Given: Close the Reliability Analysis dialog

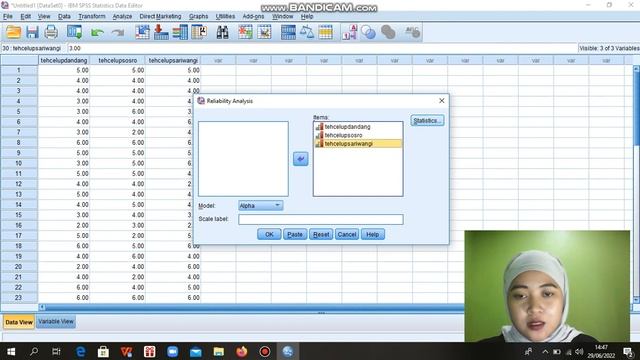Looking at the screenshot, I should click(442, 100).
